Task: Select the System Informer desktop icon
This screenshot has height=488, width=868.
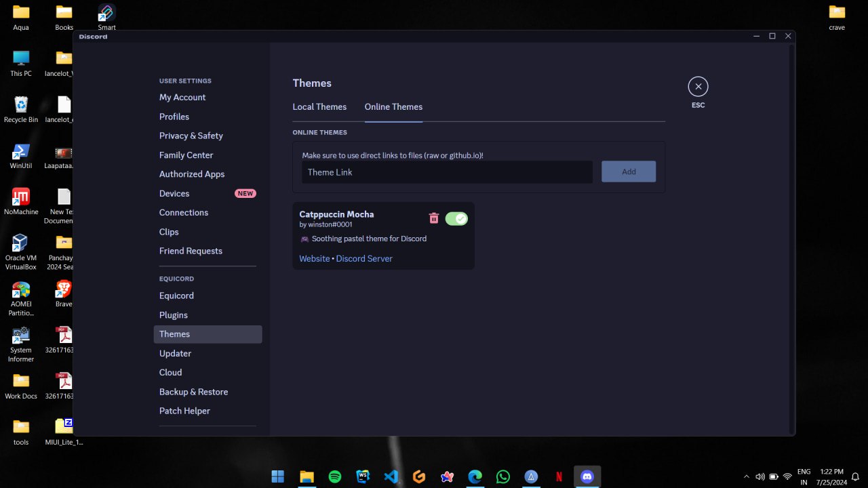Action: [x=21, y=344]
